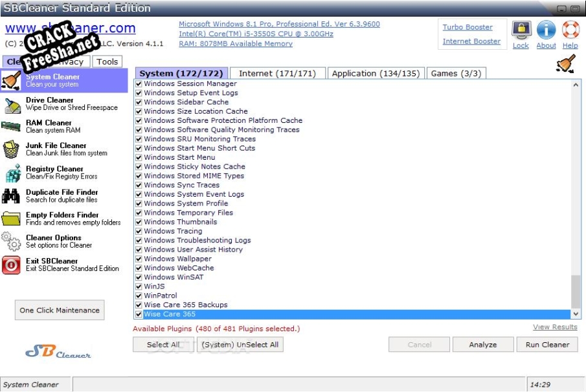Image resolution: width=586 pixels, height=392 pixels.
Task: Click the plugin list scrollbar up arrow
Action: click(576, 85)
